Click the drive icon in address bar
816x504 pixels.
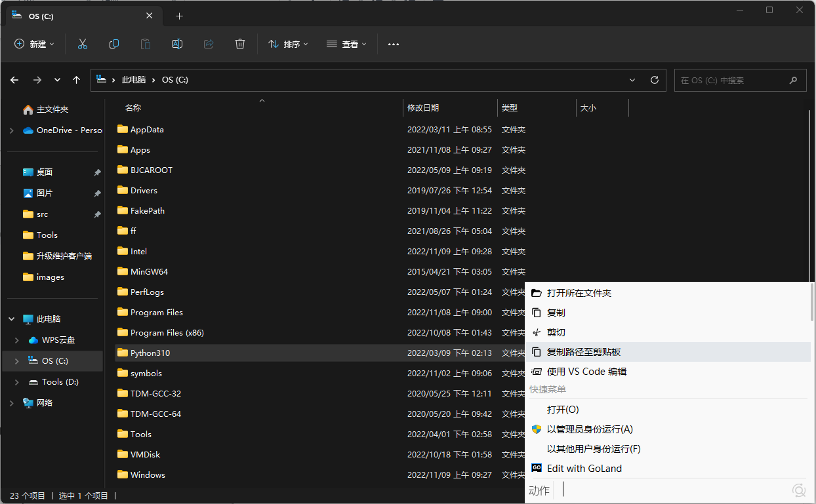102,79
